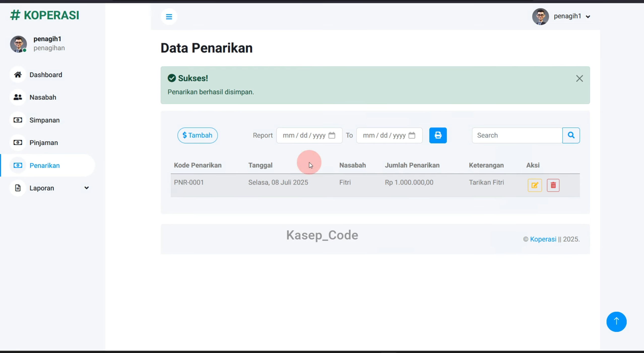Focus the Search input box

coord(517,135)
